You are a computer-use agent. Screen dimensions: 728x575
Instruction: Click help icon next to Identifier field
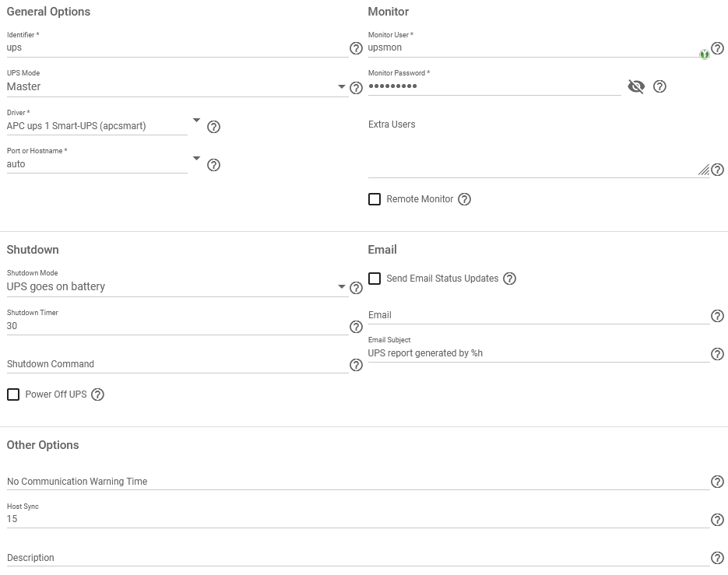pyautogui.click(x=356, y=48)
